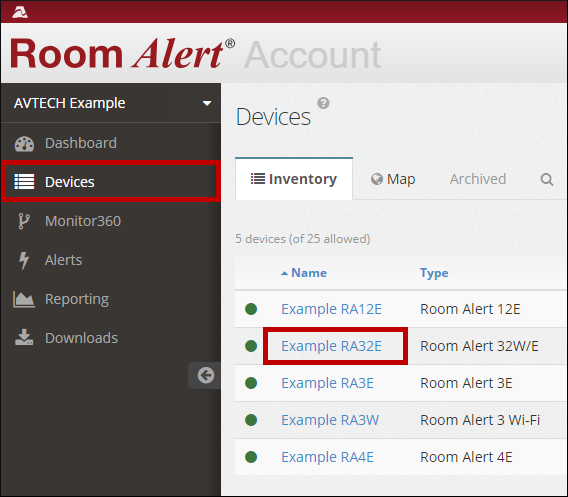The width and height of the screenshot is (568, 497).
Task: Switch to the Map tab
Action: [393, 179]
